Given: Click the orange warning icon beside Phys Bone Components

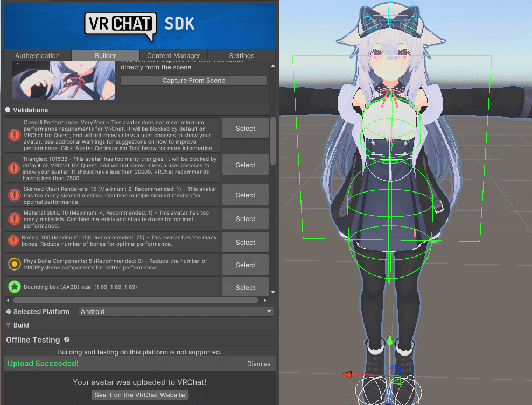Looking at the screenshot, I should click(14, 264).
